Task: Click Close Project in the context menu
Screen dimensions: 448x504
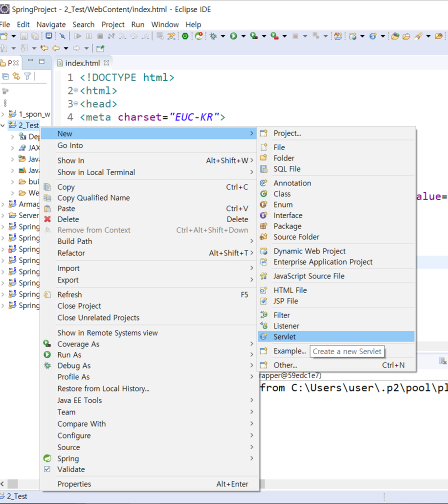Action: (x=149, y=306)
